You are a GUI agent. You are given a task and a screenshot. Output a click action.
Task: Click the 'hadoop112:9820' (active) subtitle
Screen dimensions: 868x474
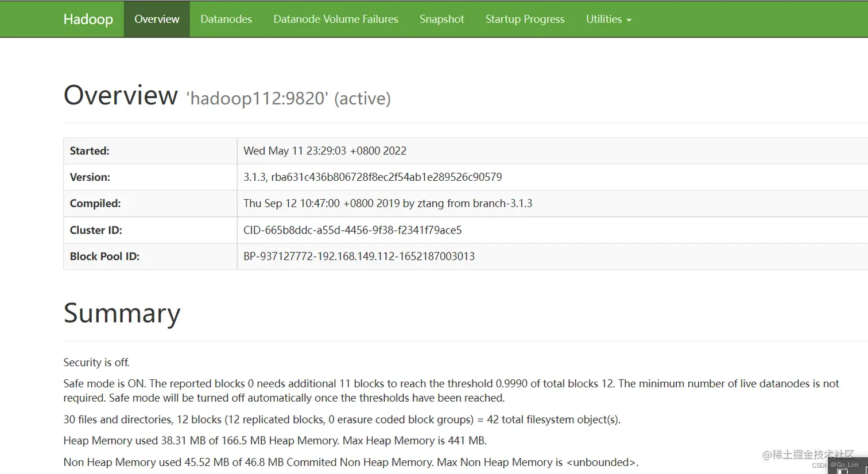(288, 98)
